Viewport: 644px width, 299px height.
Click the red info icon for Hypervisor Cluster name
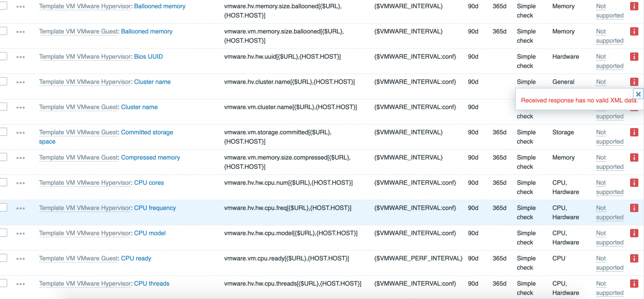tap(634, 82)
